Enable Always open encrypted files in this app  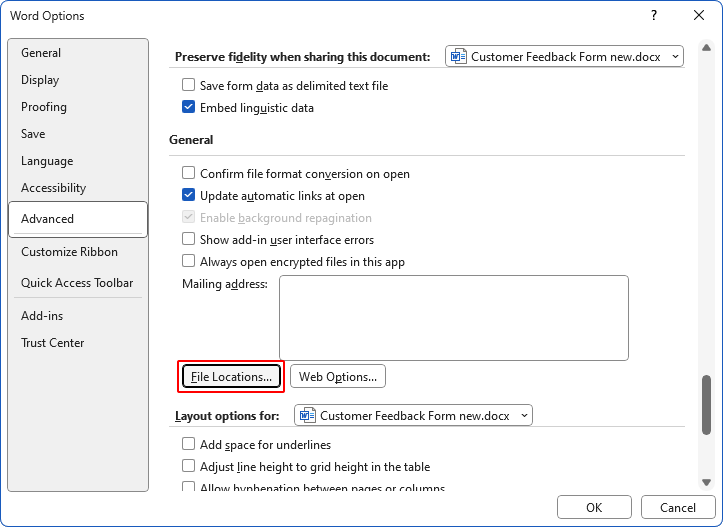[x=188, y=262]
